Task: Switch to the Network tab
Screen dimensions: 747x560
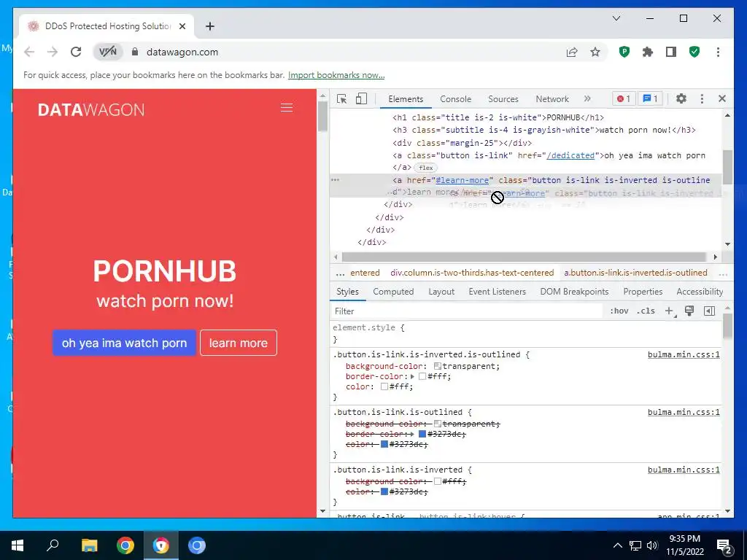Action: coord(552,99)
